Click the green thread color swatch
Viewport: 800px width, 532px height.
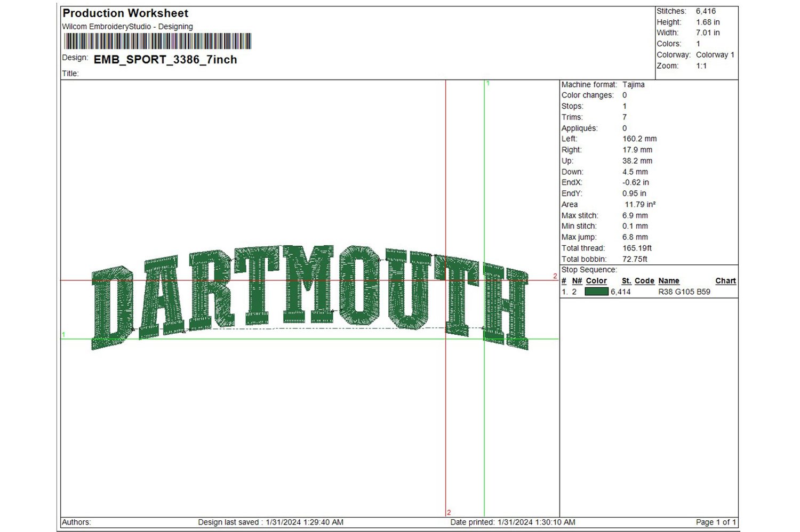point(596,292)
